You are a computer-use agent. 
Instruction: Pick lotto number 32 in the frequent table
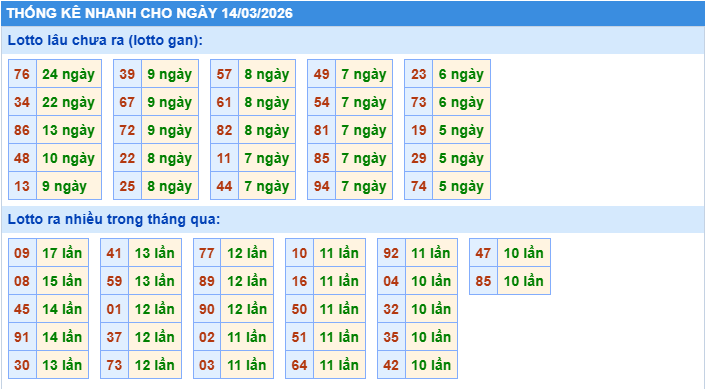391,309
